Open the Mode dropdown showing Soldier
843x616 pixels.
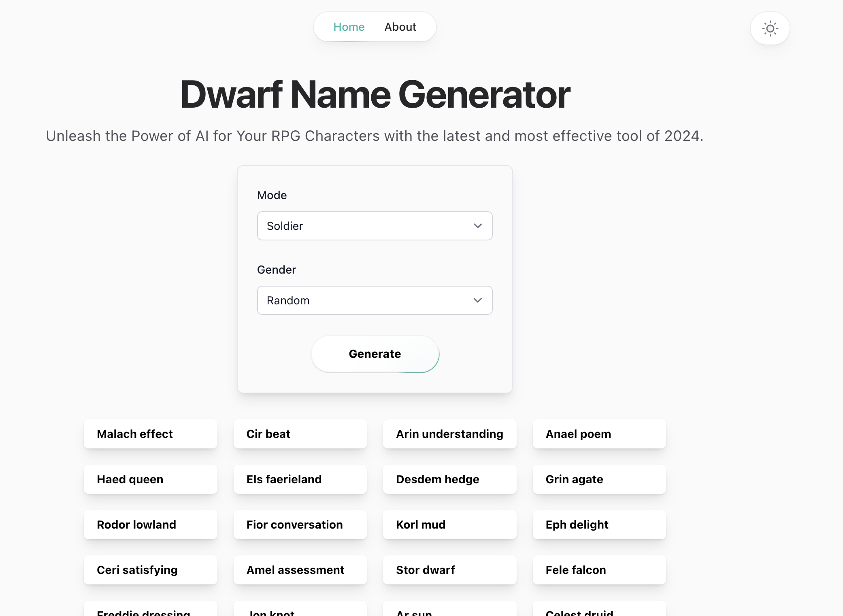(x=375, y=226)
